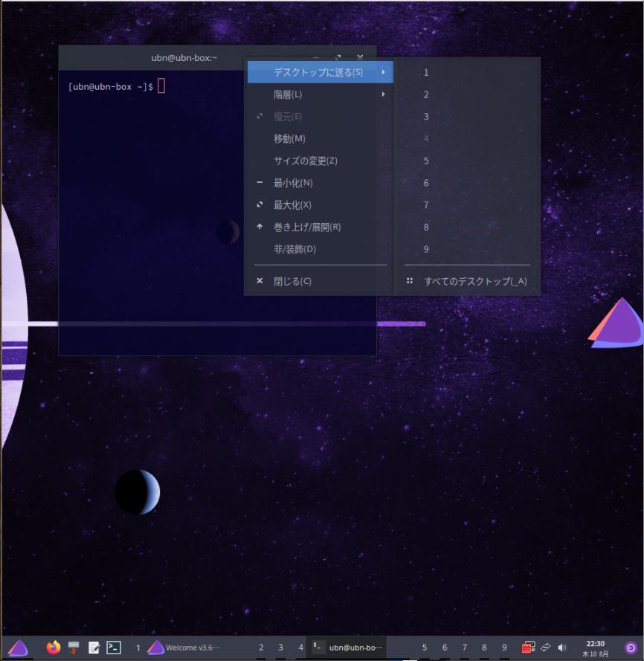Send window to desktop 9 in submenu

tap(467, 250)
